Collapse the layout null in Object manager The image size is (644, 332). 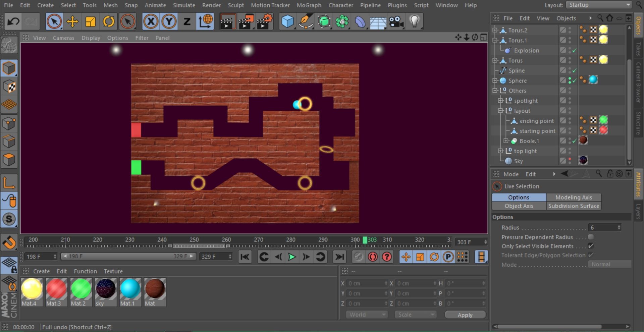coord(500,111)
